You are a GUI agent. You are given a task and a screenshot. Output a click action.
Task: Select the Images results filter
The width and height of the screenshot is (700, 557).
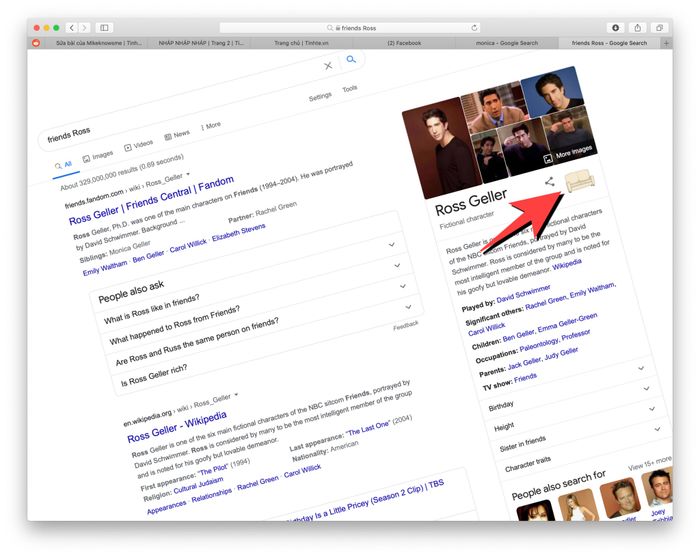pyautogui.click(x=98, y=156)
